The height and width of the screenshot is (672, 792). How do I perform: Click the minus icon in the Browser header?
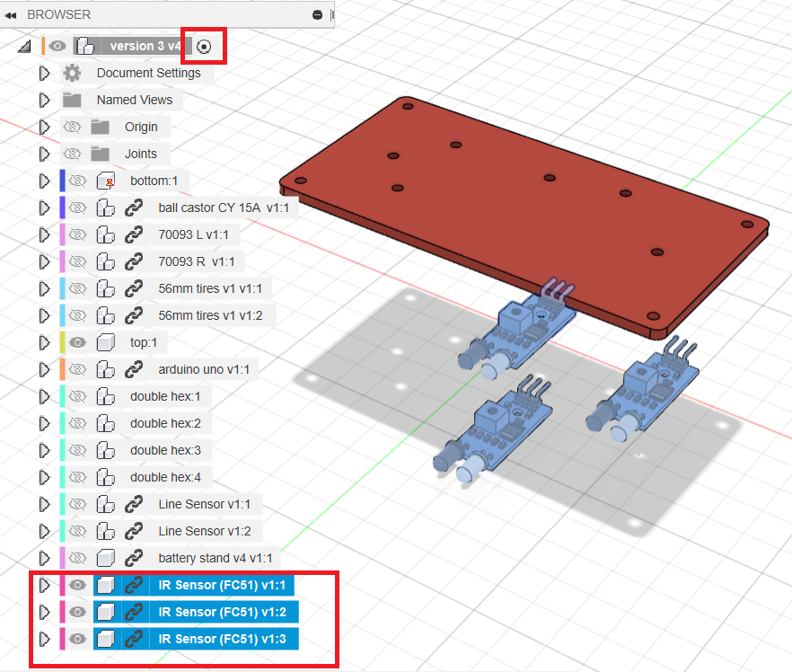(x=317, y=13)
